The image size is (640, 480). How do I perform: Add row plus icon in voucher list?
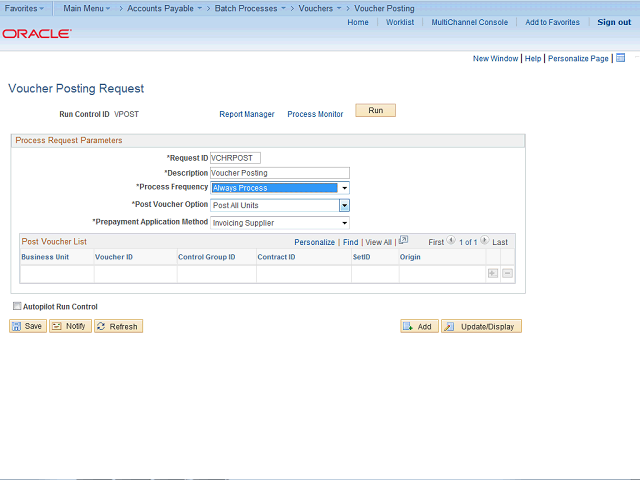click(493, 273)
